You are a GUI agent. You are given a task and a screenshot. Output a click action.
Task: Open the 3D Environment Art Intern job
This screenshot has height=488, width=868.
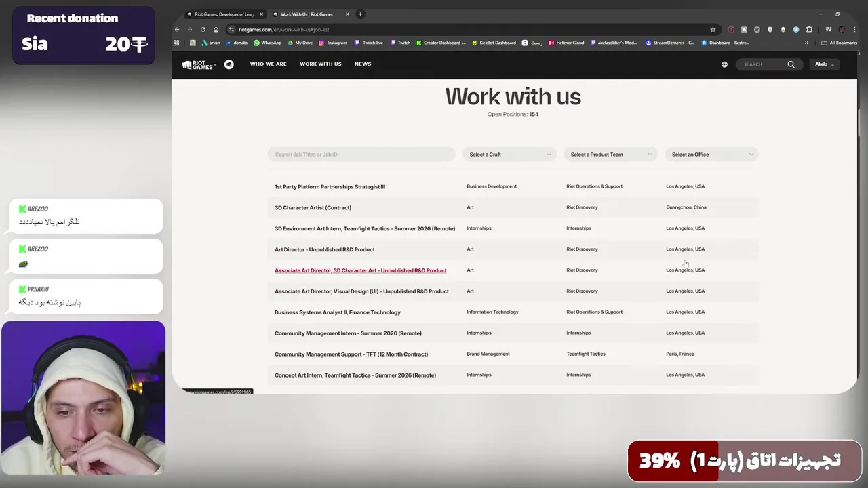click(365, 228)
